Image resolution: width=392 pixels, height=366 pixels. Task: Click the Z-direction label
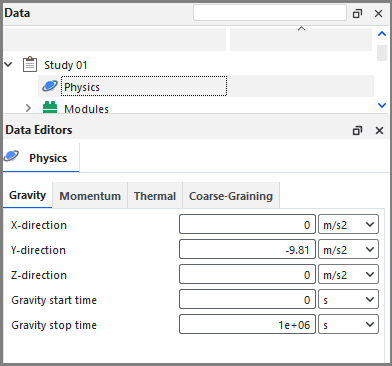coord(39,275)
